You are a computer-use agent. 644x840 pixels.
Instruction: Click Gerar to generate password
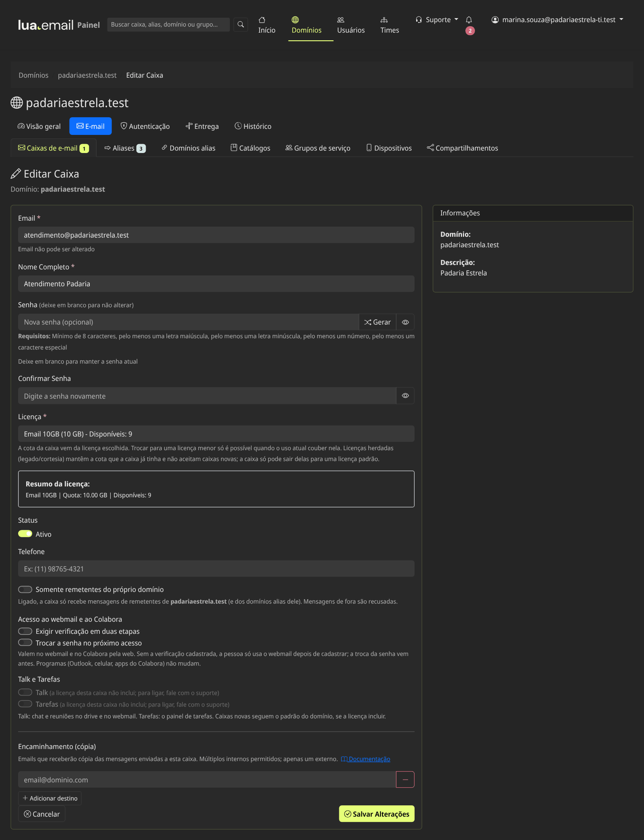pos(378,322)
